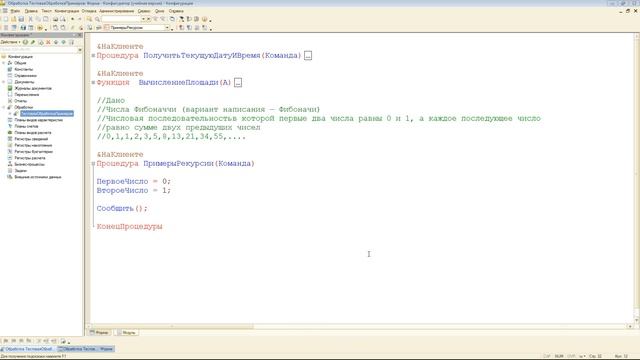The image size is (640, 360).
Task: Click the move up arrow icon in configuration panel
Action: click(x=56, y=42)
